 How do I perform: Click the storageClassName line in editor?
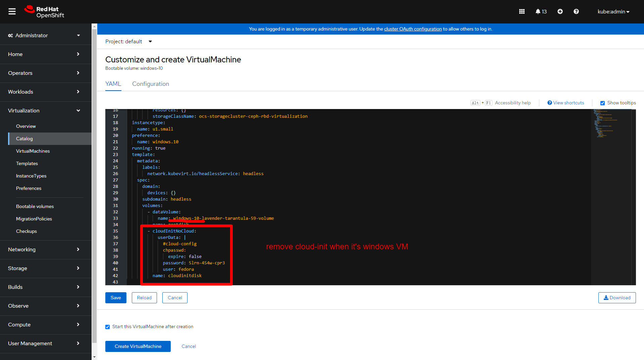click(x=230, y=116)
